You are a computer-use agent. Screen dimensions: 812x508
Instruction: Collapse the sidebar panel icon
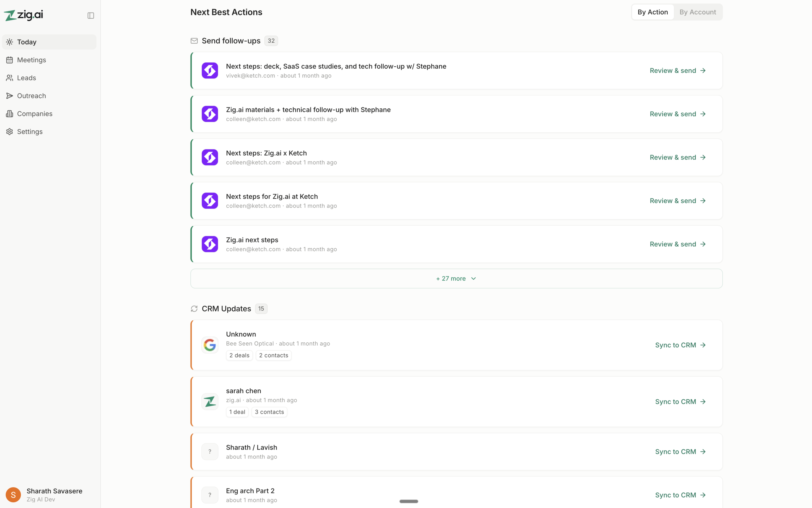pos(91,16)
